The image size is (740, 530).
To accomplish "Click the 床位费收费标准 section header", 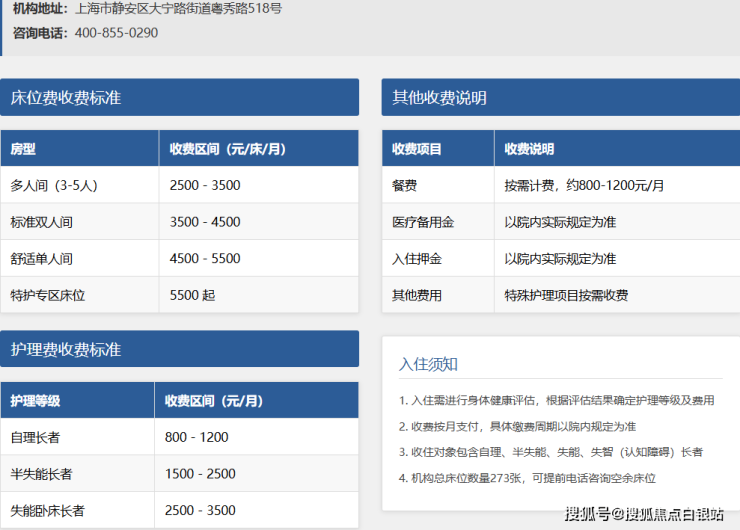I will click(x=179, y=97).
